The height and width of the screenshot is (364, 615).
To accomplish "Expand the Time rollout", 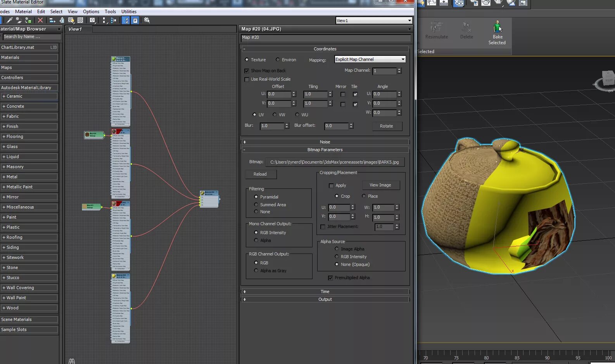I will (325, 292).
